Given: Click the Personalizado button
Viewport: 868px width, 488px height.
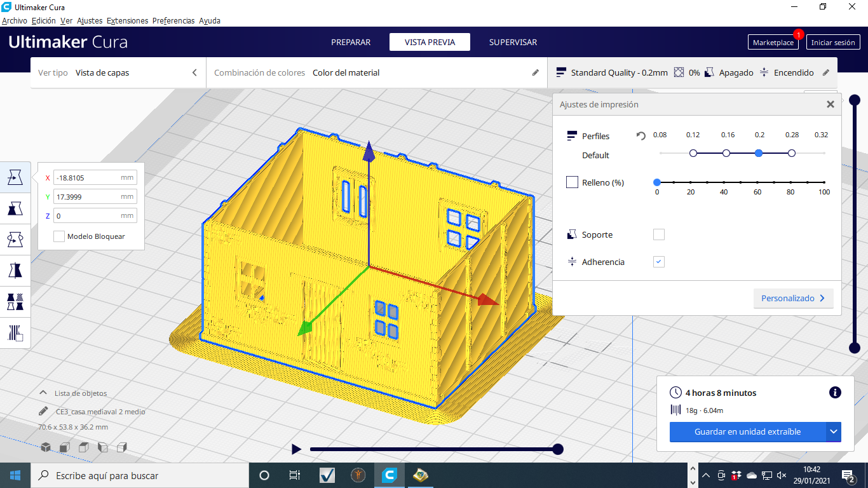Looking at the screenshot, I should 792,299.
